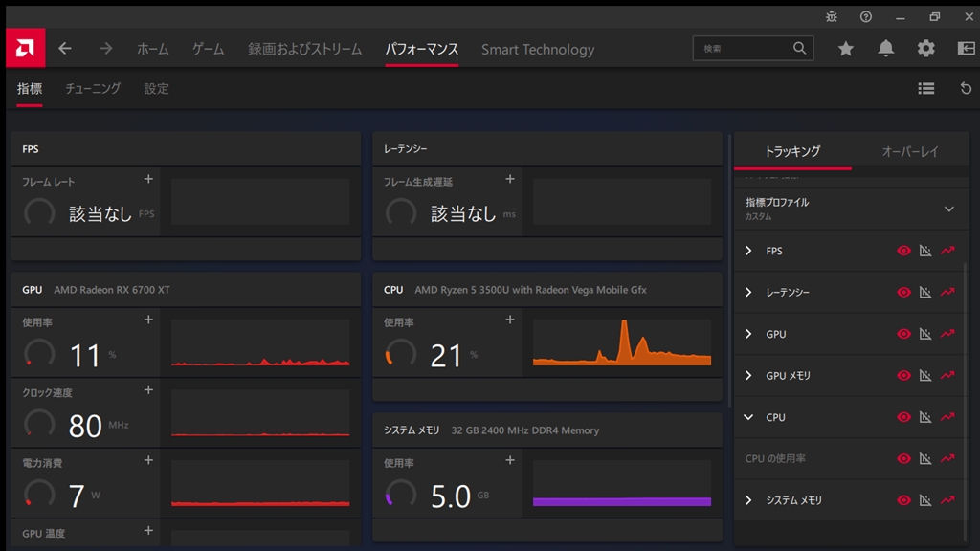Toggle GPU row chart logging icon

click(925, 334)
